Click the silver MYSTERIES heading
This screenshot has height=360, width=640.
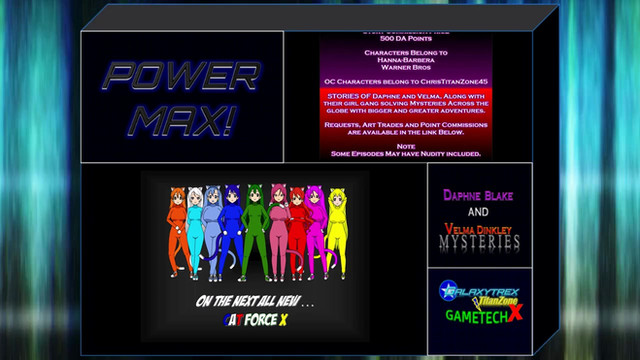[480, 242]
